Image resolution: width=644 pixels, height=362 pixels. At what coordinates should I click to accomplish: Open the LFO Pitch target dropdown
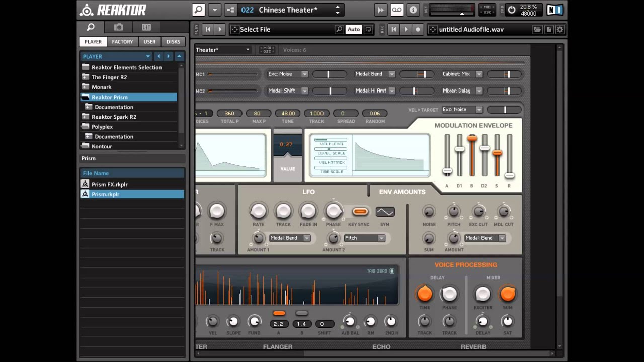tap(364, 238)
